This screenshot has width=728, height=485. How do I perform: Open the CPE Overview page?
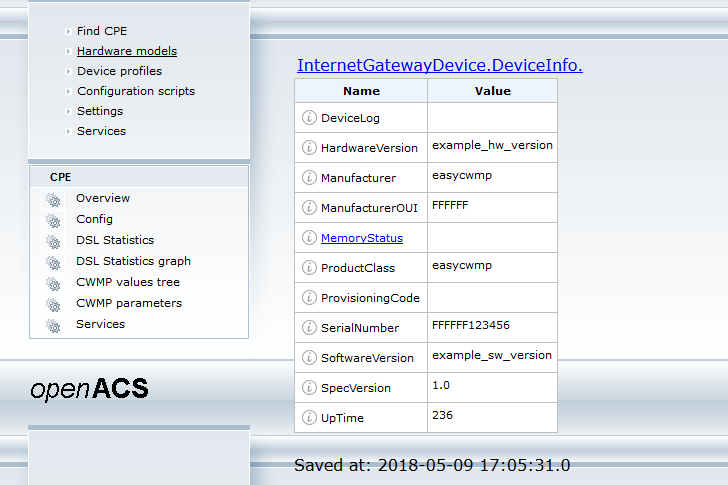[x=103, y=198]
